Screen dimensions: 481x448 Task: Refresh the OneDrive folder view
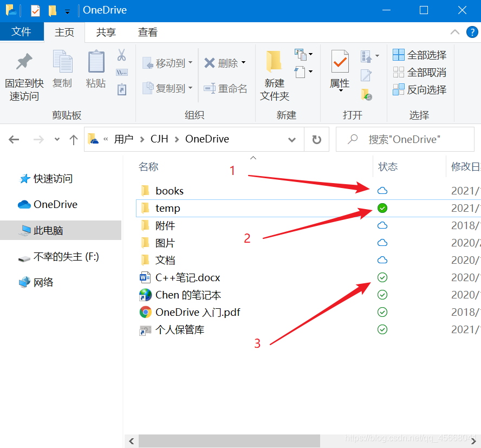point(316,140)
